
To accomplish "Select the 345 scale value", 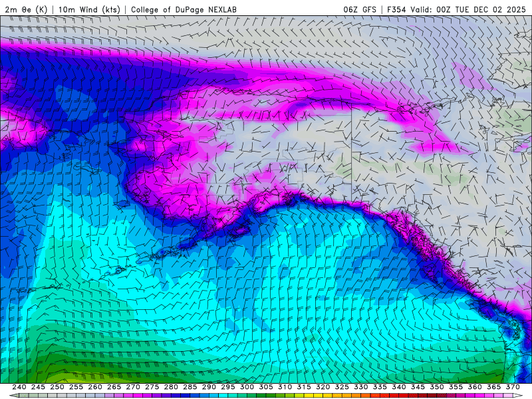I will tap(418, 387).
